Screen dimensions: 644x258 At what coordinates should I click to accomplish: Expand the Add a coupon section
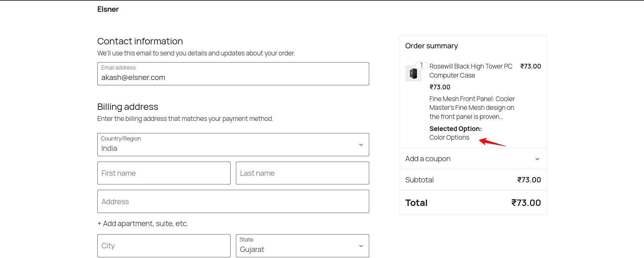(473, 159)
